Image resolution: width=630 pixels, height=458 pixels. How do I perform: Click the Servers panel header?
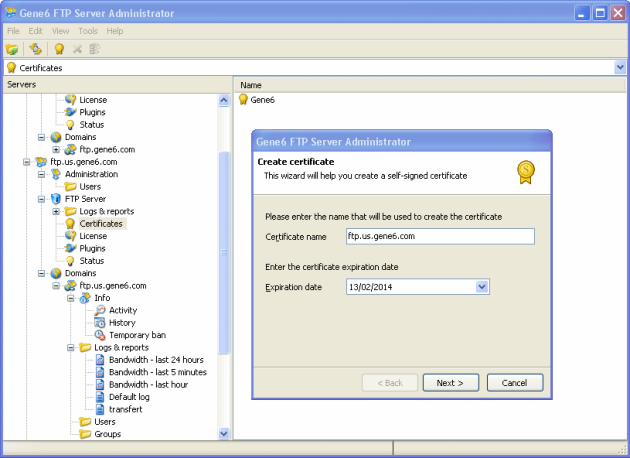(117, 84)
